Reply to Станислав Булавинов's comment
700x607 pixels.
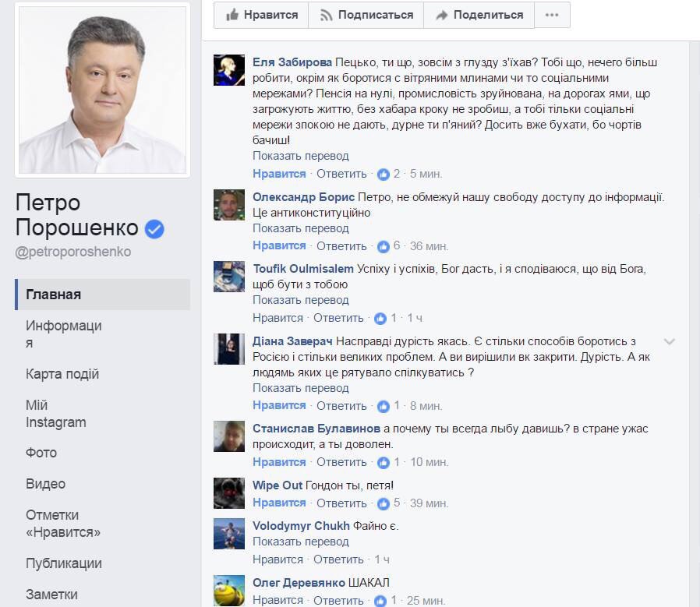(x=341, y=462)
